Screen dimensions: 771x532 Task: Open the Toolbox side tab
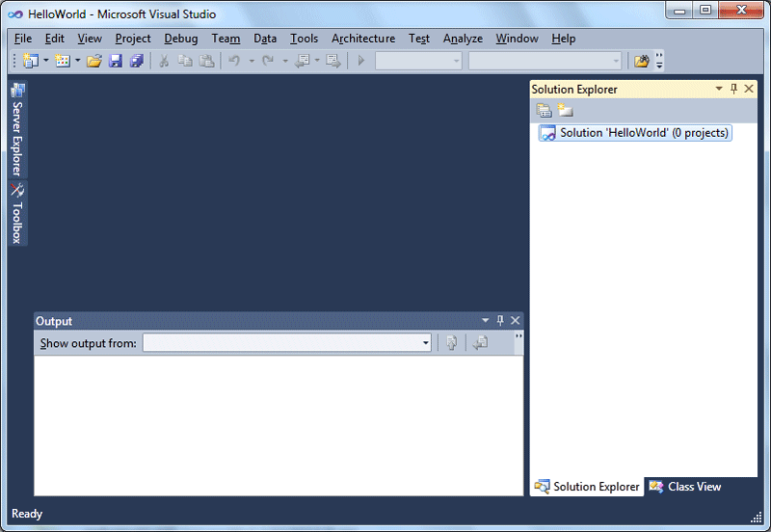click(17, 213)
